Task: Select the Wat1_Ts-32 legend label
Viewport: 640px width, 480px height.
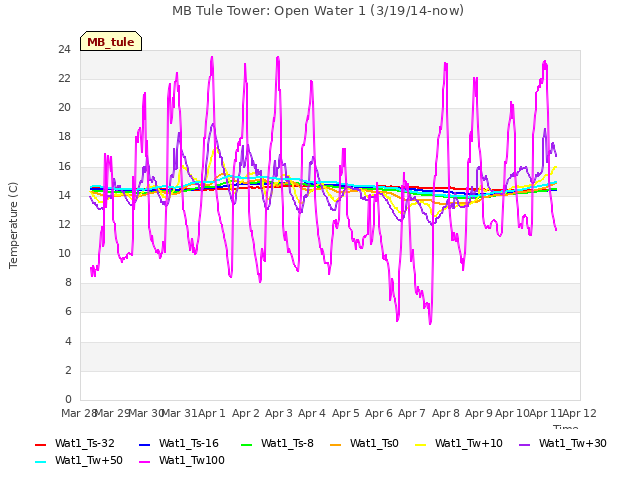Action: [x=85, y=444]
